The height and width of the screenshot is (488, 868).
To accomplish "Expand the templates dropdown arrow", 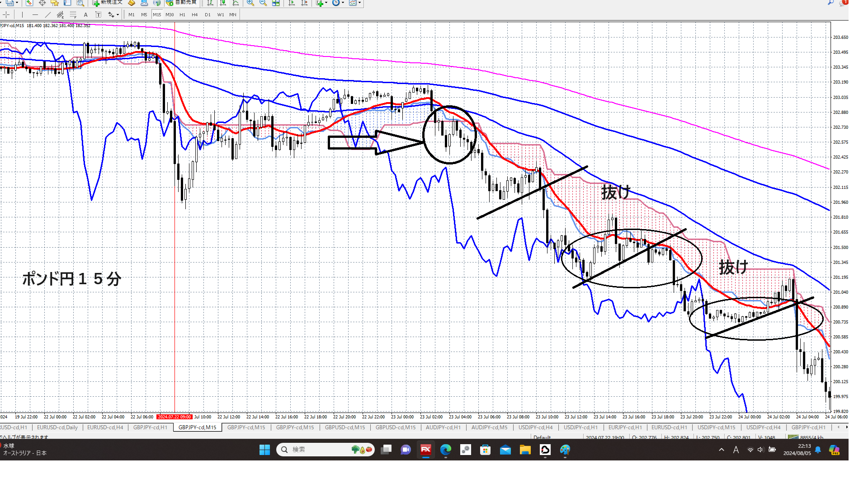I will [x=359, y=3].
